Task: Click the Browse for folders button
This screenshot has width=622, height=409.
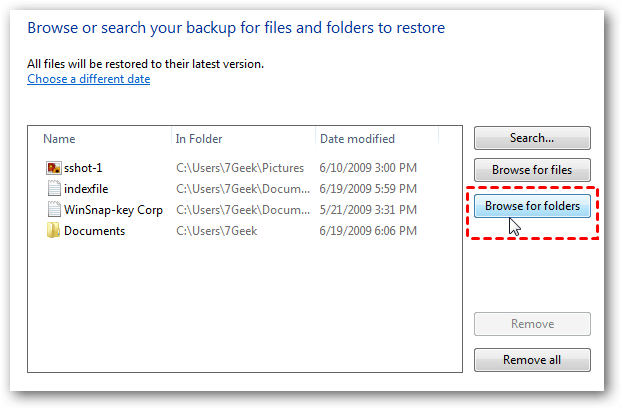Action: click(532, 206)
